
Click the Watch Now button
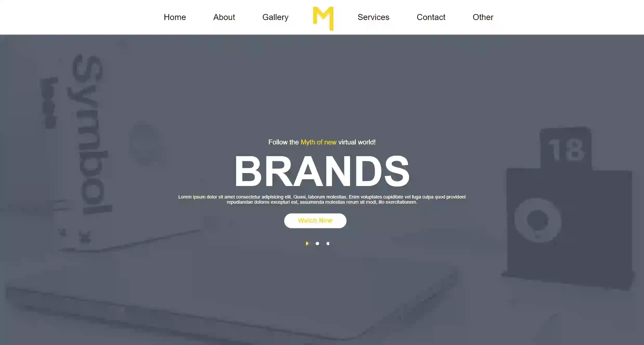point(315,220)
